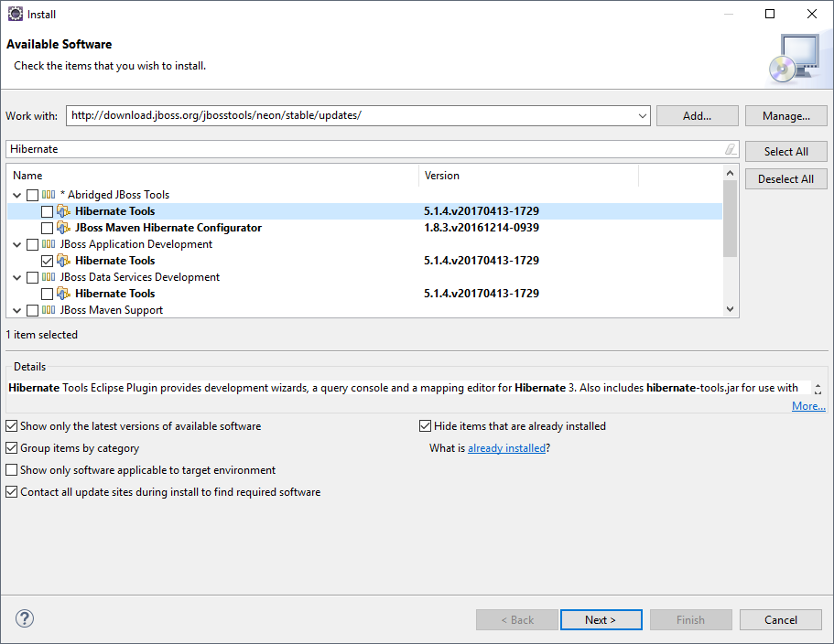Click the Help question mark icon
The width and height of the screenshot is (834, 644).
coord(25,619)
